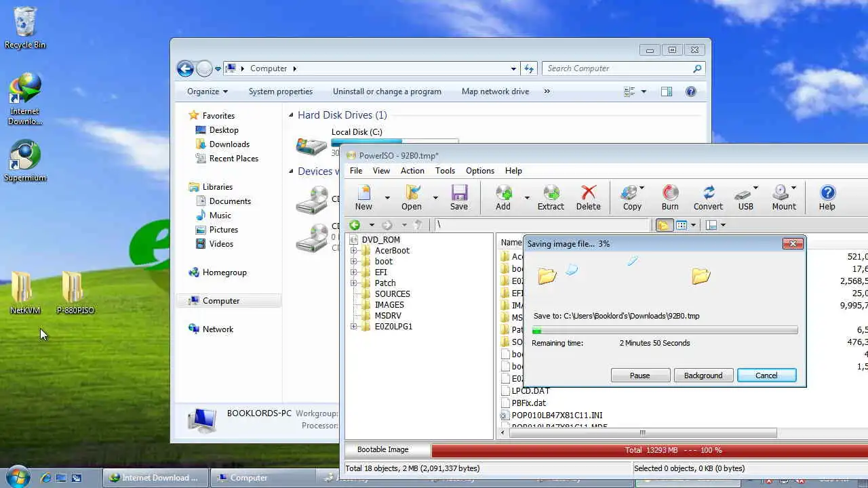Open the Help menu in PowerISO

[513, 171]
